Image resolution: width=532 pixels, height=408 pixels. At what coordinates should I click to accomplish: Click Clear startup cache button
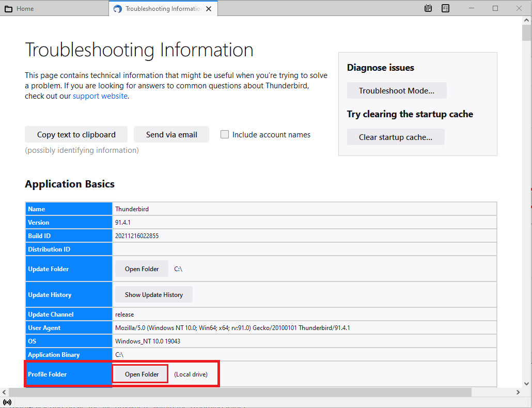396,137
